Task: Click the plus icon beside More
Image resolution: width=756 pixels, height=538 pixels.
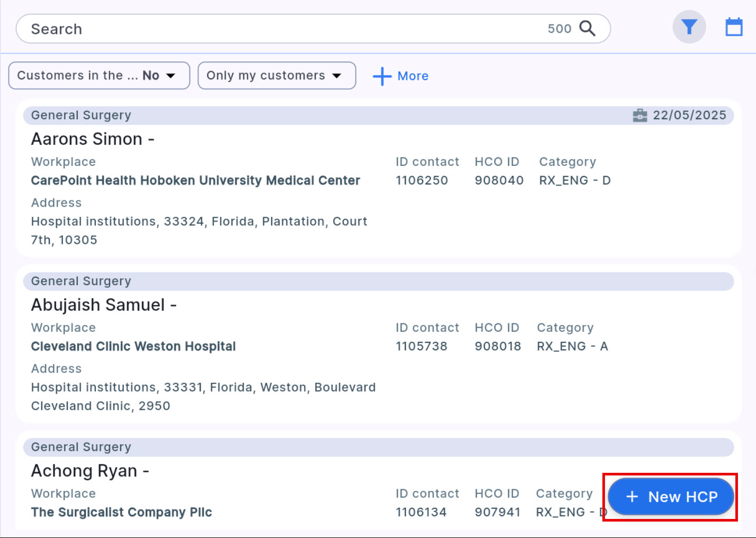Action: point(382,76)
